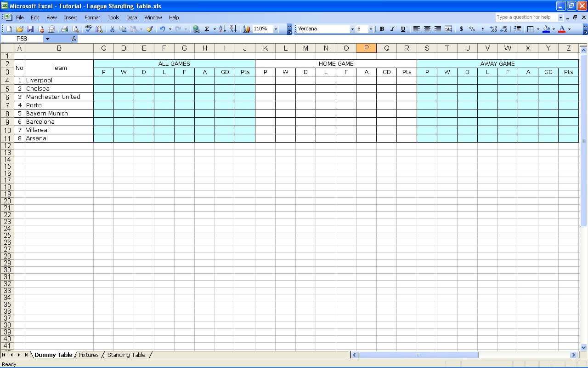Switch to the Standing Table sheet tab

tap(126, 355)
